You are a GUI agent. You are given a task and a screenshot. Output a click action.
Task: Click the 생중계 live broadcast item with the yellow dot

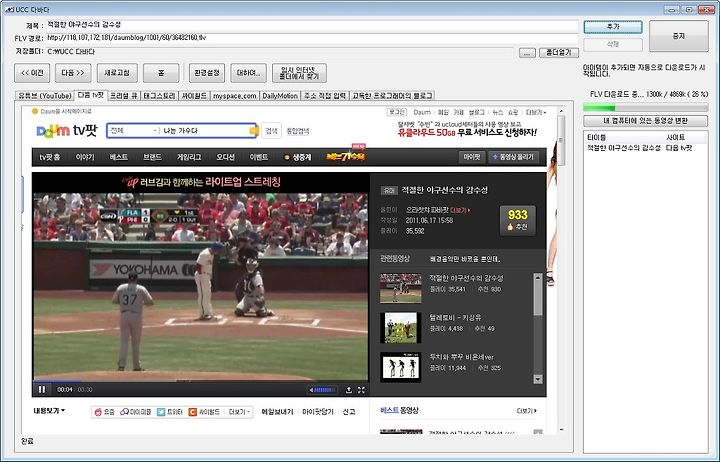pyautogui.click(x=298, y=157)
